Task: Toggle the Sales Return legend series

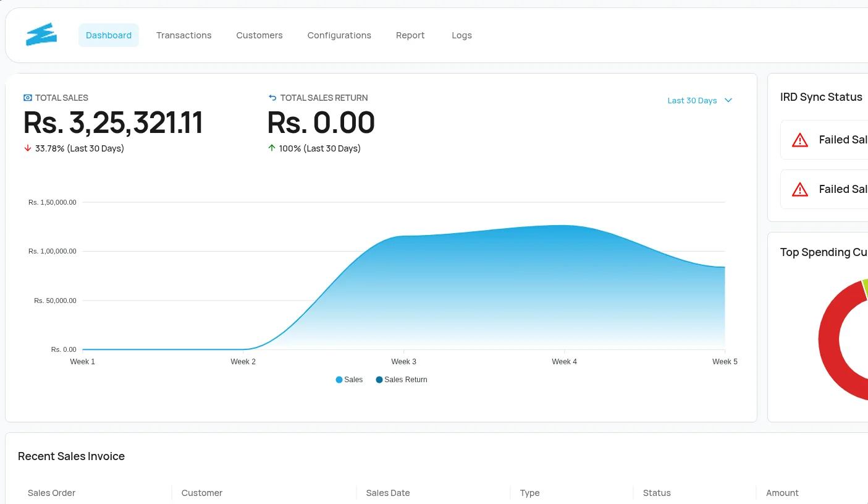Action: click(402, 380)
